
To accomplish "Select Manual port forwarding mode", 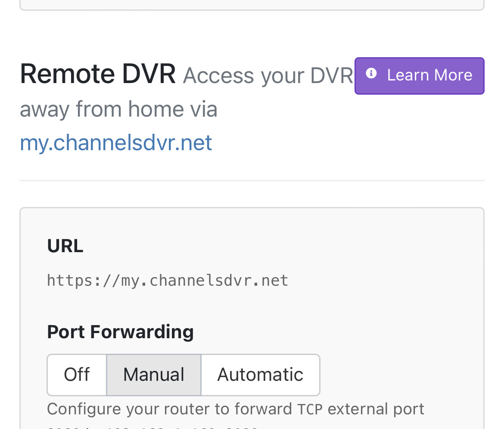I will tap(154, 375).
